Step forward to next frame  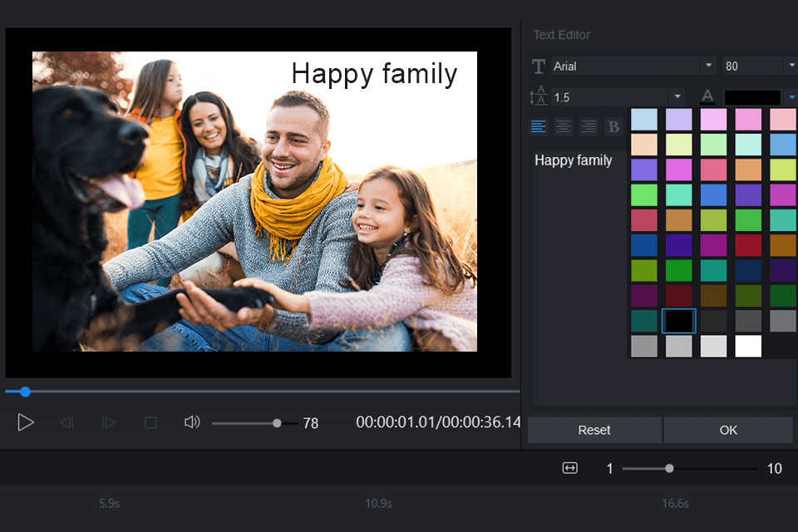[108, 423]
